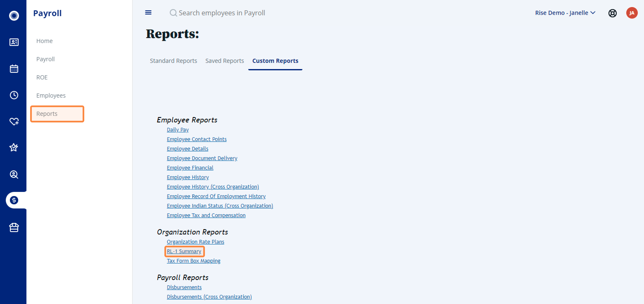
Task: Select Reports menu item
Action: pos(57,114)
